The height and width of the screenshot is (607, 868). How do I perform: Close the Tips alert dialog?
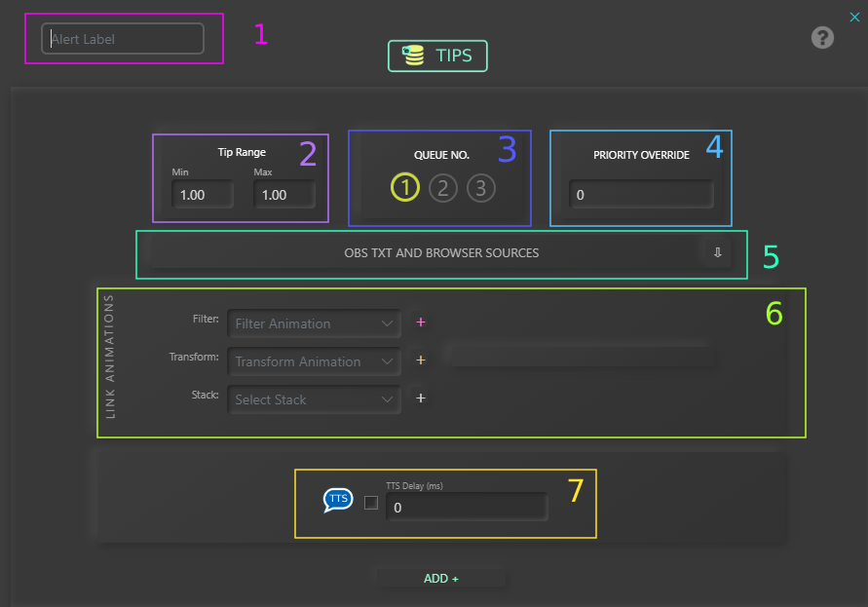point(854,16)
